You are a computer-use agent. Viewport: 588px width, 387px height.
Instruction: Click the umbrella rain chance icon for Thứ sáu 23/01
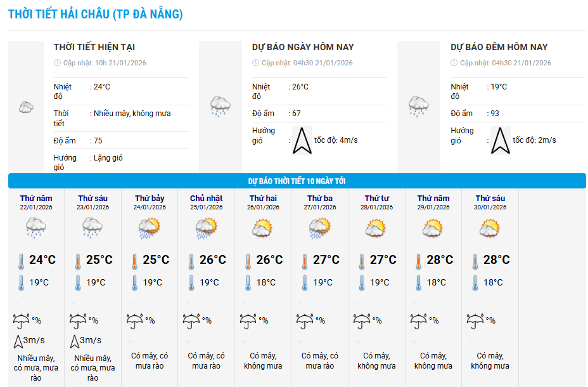tap(78, 321)
